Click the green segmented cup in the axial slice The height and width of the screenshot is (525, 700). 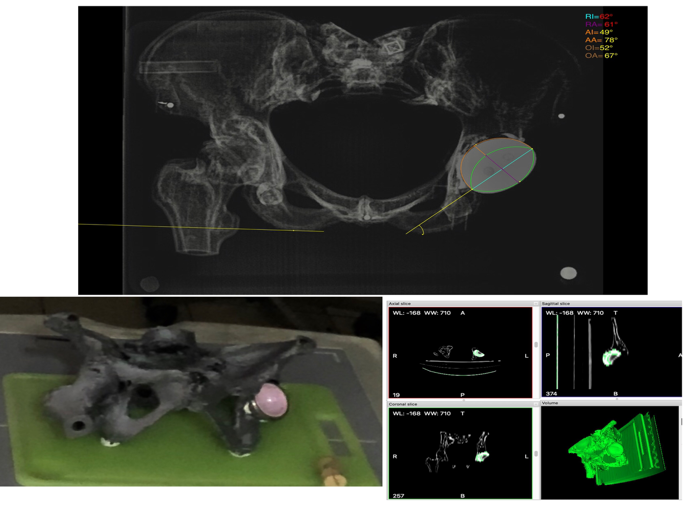[478, 354]
